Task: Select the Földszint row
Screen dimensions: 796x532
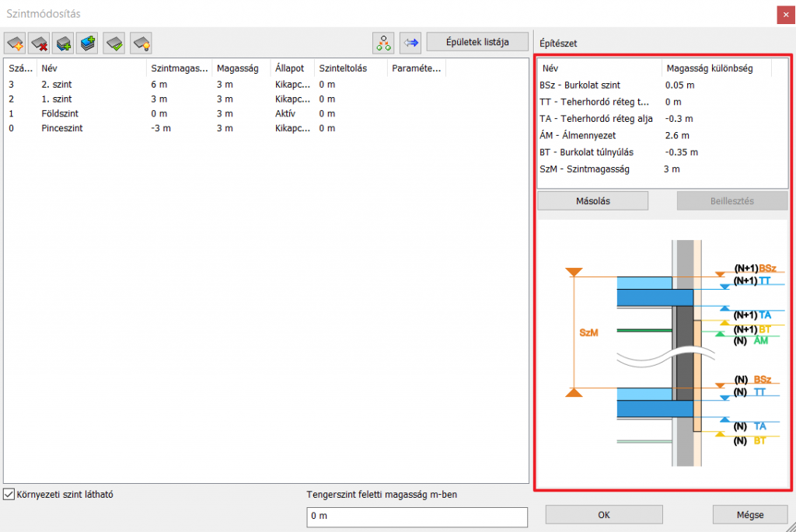Action: [x=266, y=113]
